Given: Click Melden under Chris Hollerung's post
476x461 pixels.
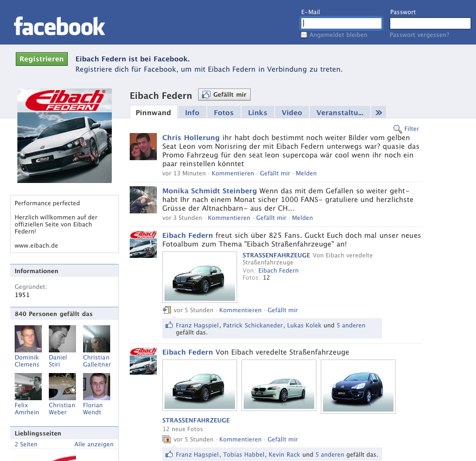Looking at the screenshot, I should (306, 173).
